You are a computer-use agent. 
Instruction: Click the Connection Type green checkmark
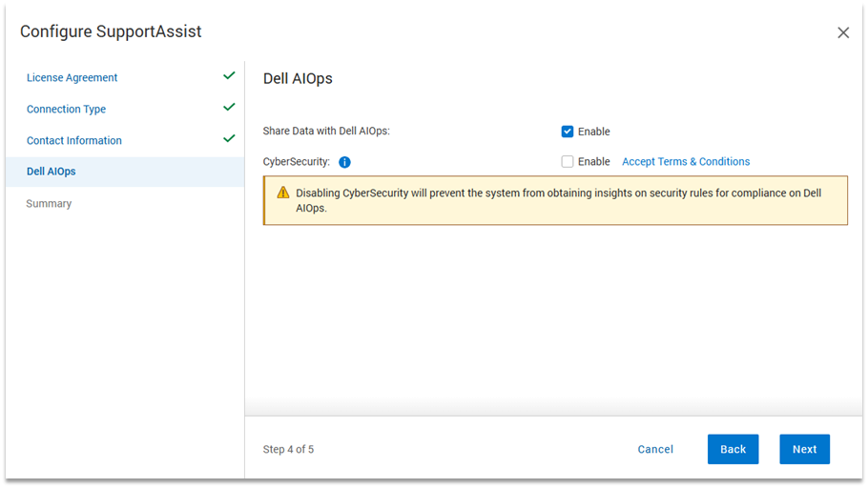229,108
